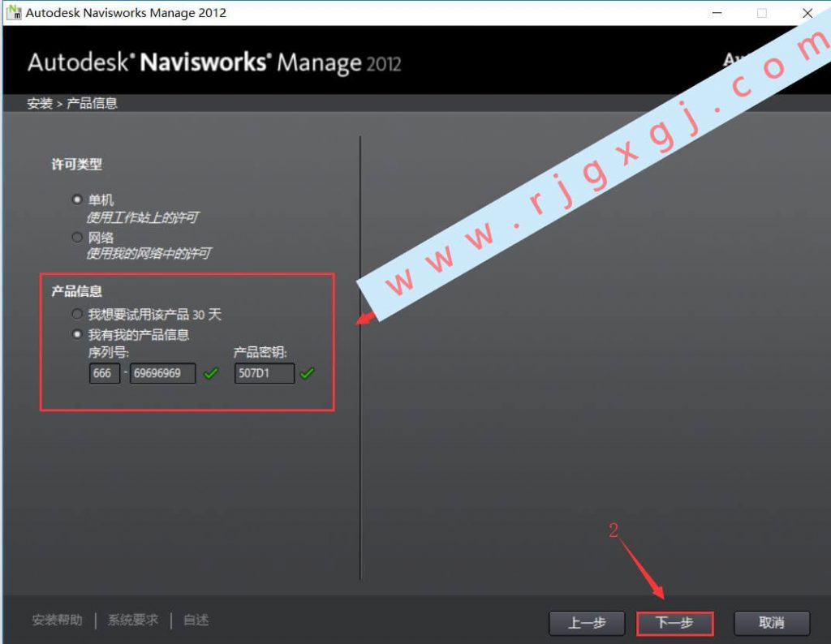Choose 我有我的产品信息 option
The height and width of the screenshot is (644, 831).
coord(77,334)
